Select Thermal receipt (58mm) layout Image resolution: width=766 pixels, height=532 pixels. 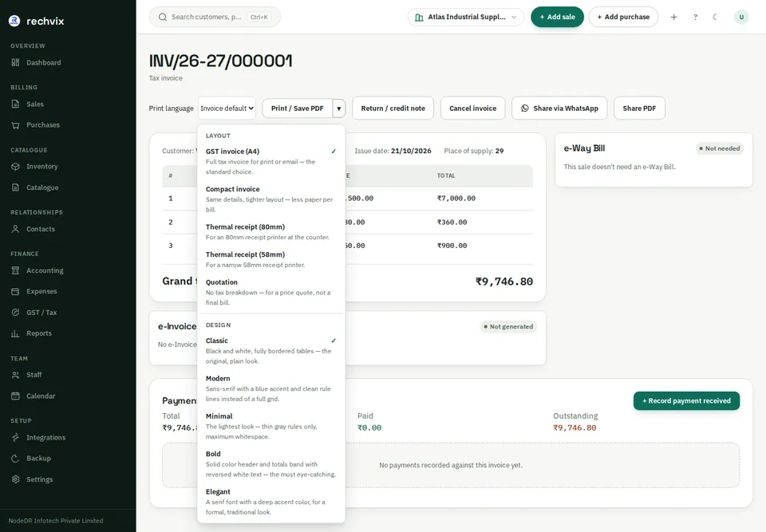(x=271, y=259)
